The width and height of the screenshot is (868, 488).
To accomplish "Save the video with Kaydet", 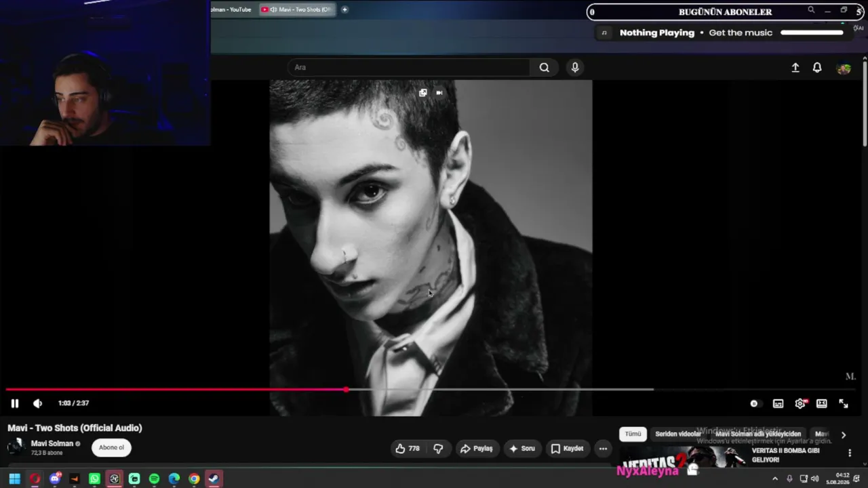I will (567, 448).
